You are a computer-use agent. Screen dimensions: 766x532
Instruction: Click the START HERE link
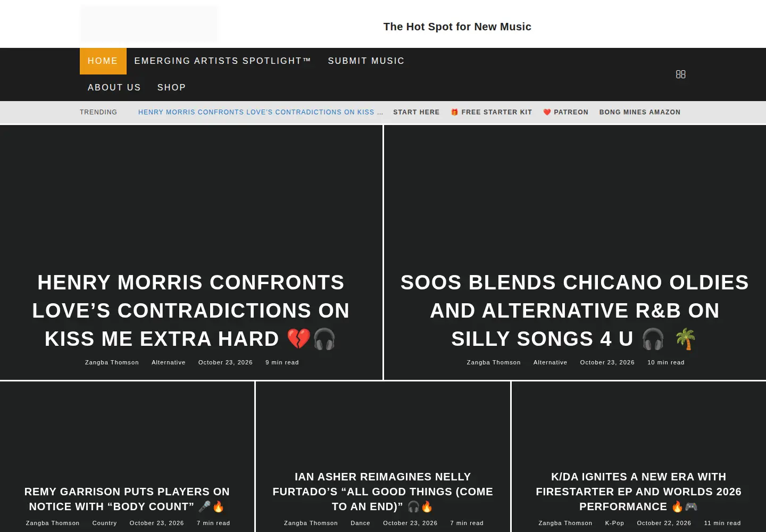416,112
